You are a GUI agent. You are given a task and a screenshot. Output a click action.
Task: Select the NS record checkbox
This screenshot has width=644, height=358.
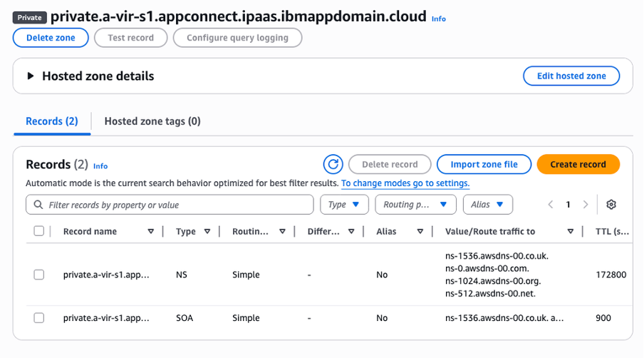click(x=39, y=275)
